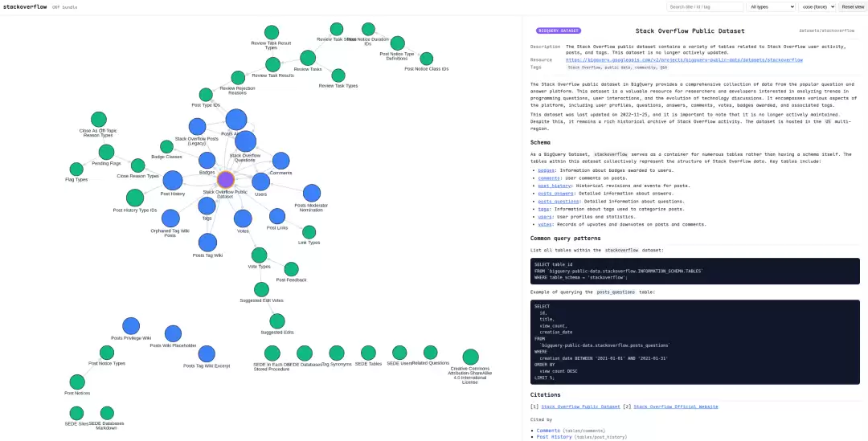
Task: Select the Posts Privilege Wiki node
Action: (131, 326)
